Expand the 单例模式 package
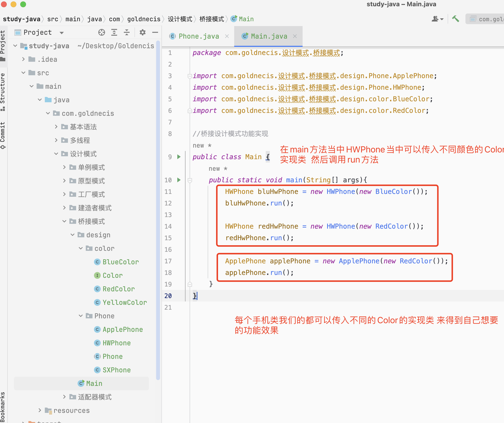This screenshot has width=504, height=423. (x=64, y=167)
